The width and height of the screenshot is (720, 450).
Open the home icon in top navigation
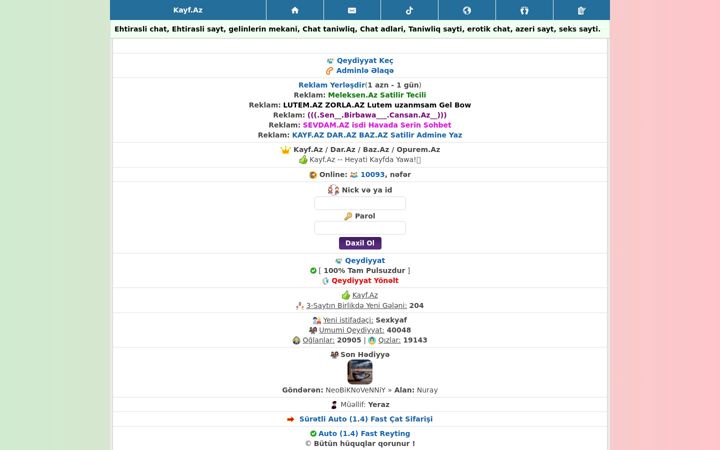pyautogui.click(x=295, y=10)
